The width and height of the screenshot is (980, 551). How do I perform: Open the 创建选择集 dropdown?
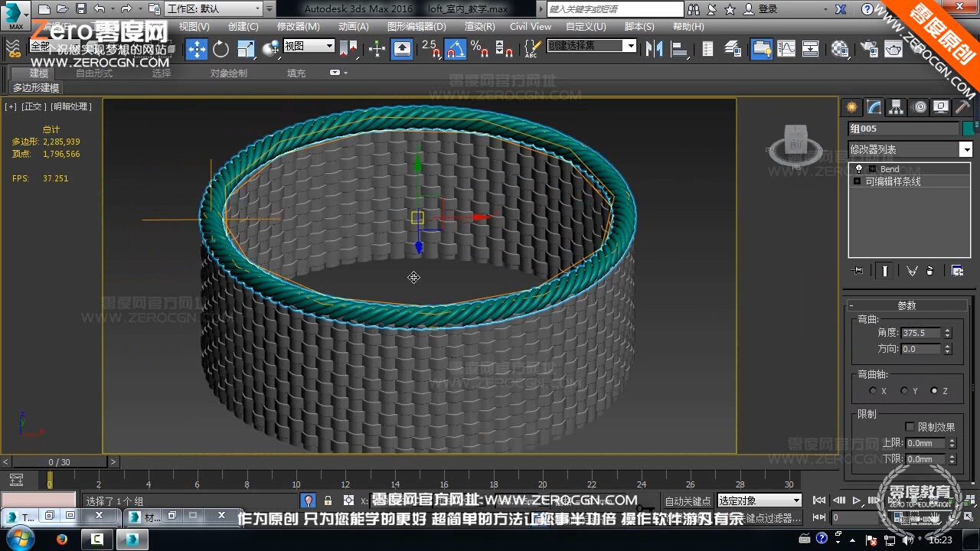591,46
